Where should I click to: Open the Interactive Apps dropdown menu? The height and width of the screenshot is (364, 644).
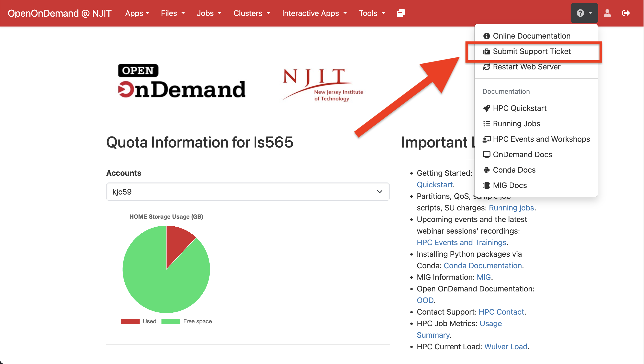[x=314, y=13]
